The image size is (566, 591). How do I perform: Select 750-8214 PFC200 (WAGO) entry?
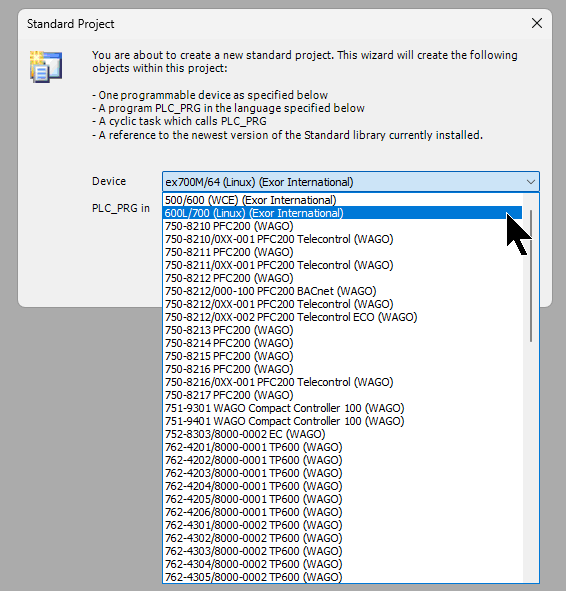pyautogui.click(x=343, y=343)
